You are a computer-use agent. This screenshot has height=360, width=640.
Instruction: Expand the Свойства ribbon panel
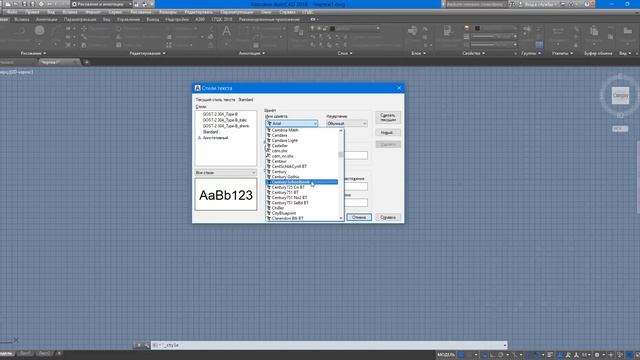[473, 53]
